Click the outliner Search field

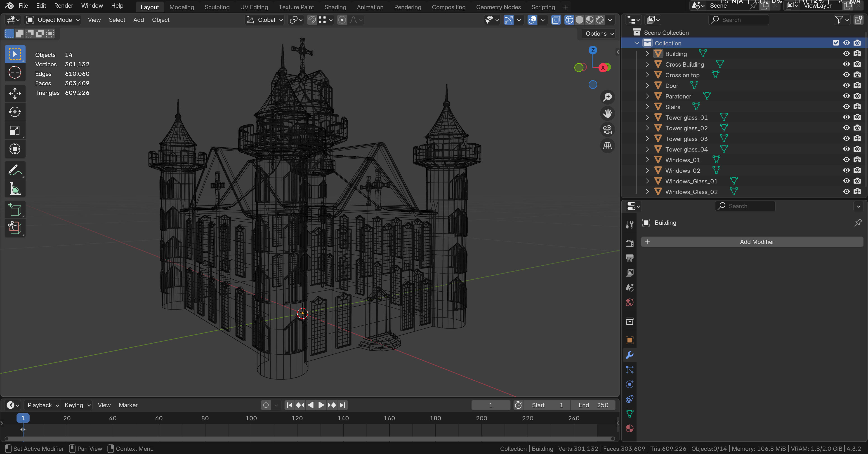point(739,20)
